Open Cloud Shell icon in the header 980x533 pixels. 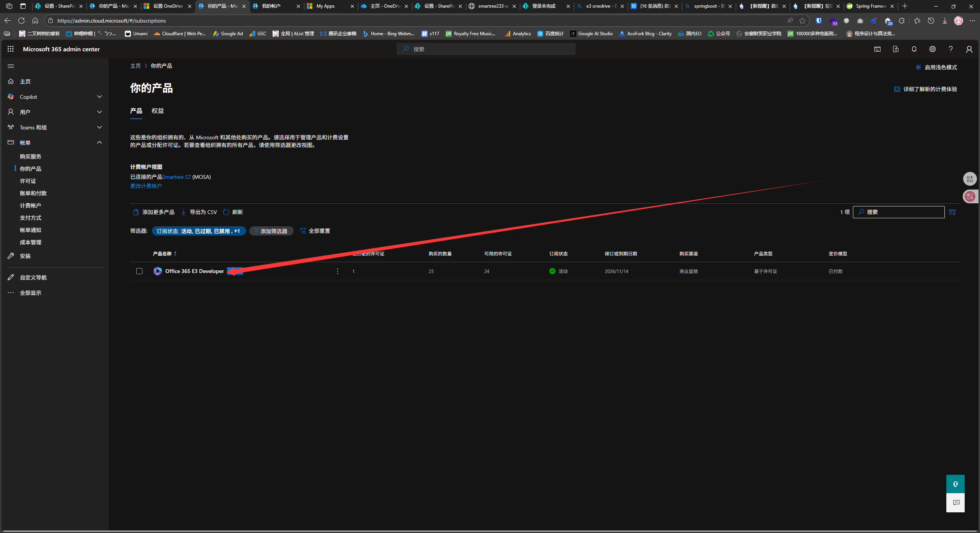point(877,49)
